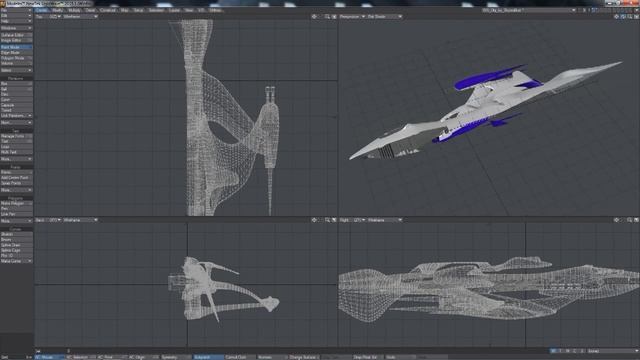Select the Capsule primitive tool
Screen dimensions: 640x360
tap(16, 105)
